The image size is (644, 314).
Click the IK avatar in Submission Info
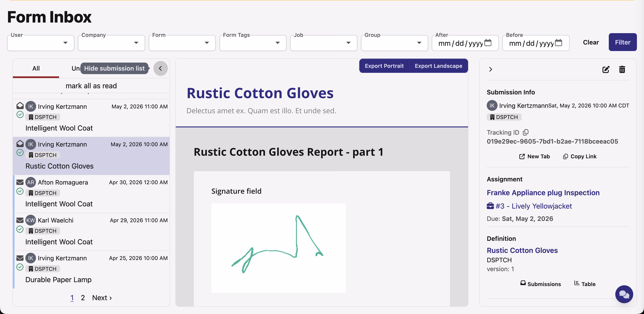click(492, 106)
